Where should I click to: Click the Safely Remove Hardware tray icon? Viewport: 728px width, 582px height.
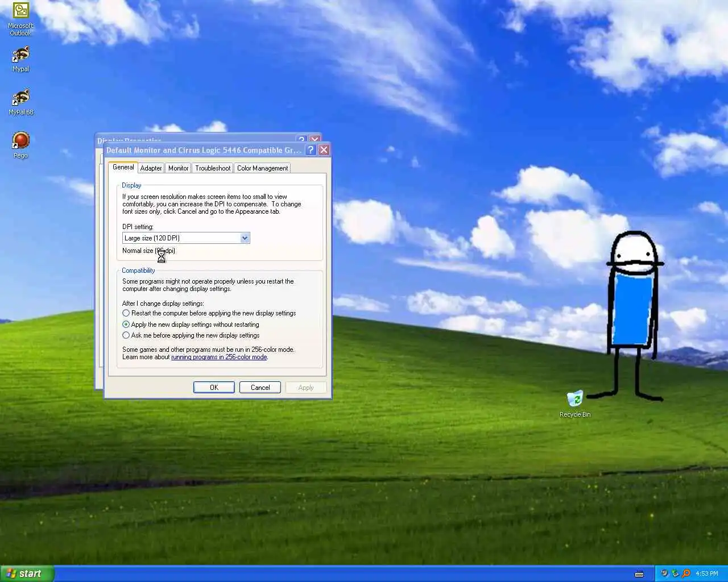[x=675, y=573]
